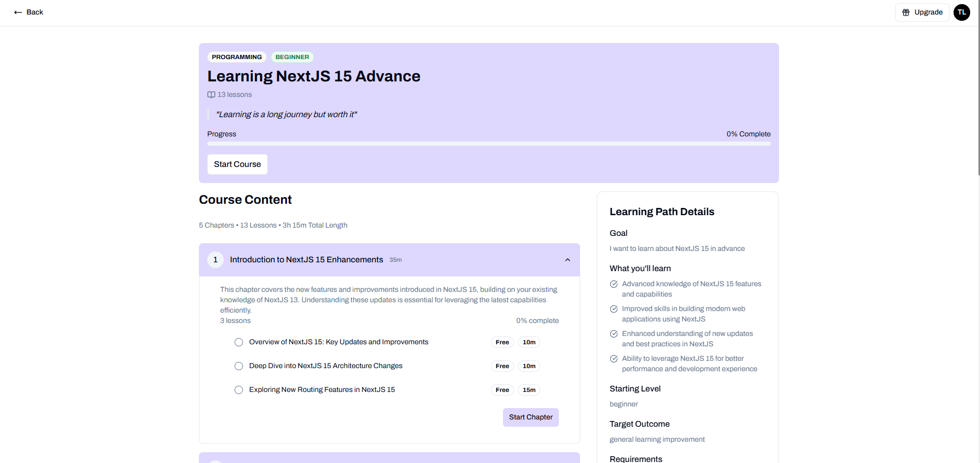Image resolution: width=980 pixels, height=463 pixels.
Task: Open lesson Overview of NextJS 15: Key Updates
Action: (339, 342)
